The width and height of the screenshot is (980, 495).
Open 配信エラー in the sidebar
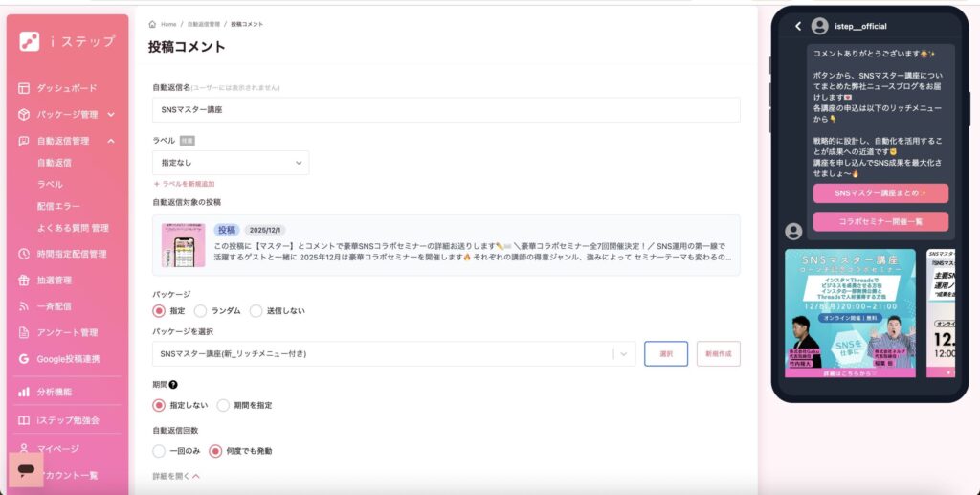[58, 206]
